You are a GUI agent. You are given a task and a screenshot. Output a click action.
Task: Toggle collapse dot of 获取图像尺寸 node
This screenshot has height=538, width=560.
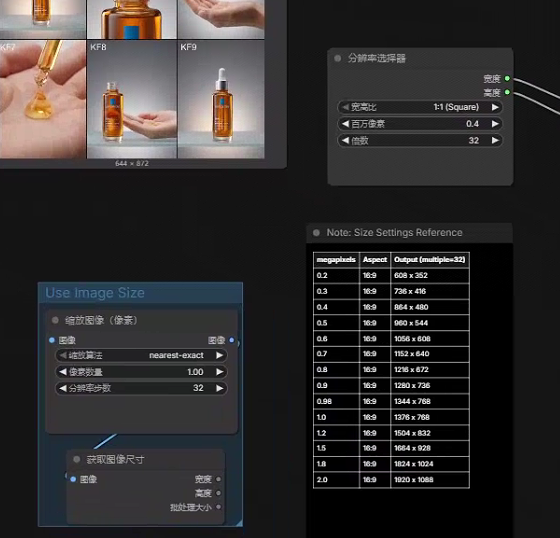tap(76, 459)
